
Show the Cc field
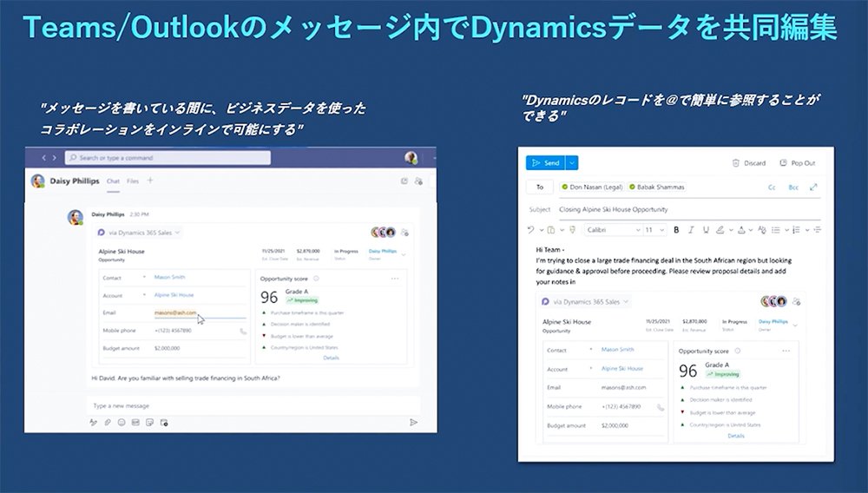[x=772, y=187]
